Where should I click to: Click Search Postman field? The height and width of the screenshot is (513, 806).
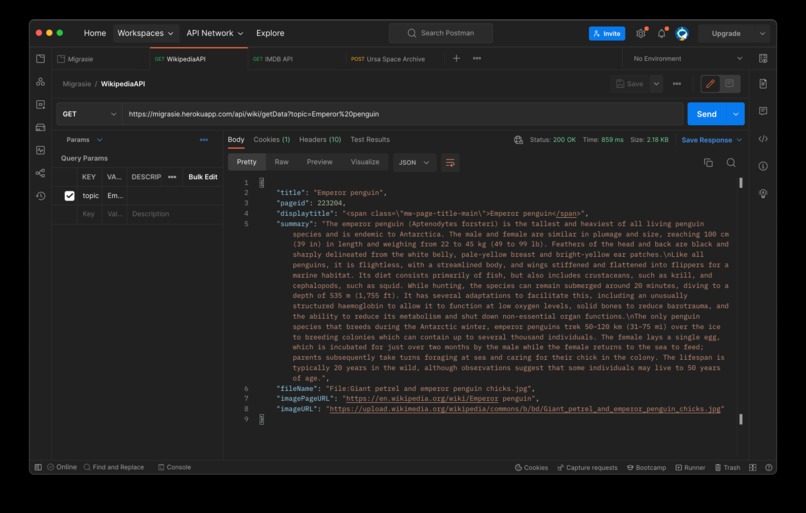tap(441, 33)
